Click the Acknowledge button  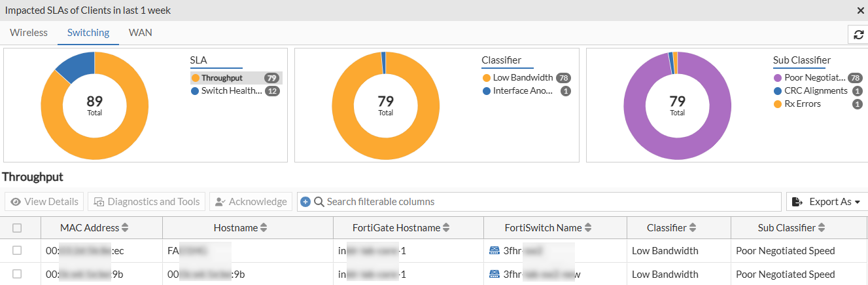tap(251, 202)
